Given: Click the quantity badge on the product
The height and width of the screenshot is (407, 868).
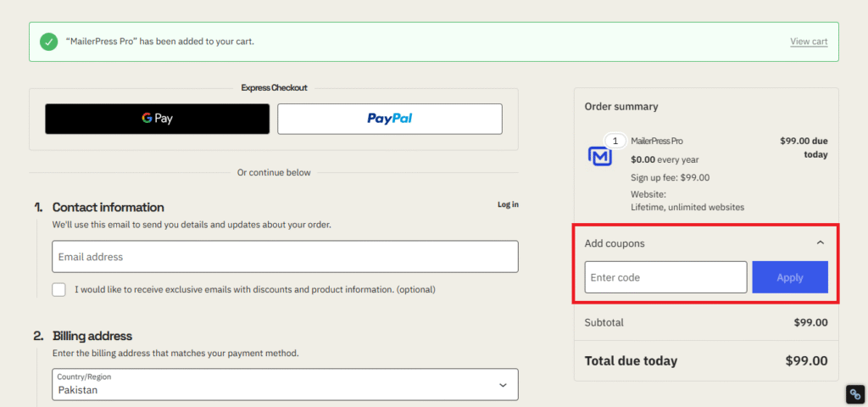Looking at the screenshot, I should [x=615, y=141].
